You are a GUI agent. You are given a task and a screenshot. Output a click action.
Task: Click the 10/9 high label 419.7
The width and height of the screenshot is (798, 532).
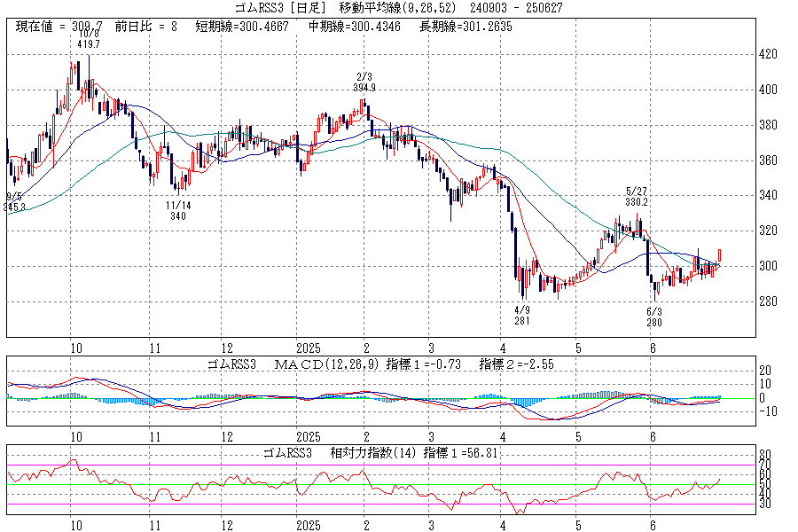(88, 43)
